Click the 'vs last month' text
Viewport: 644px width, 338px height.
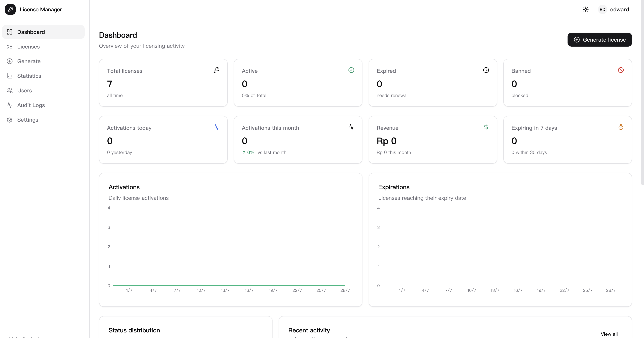click(272, 152)
